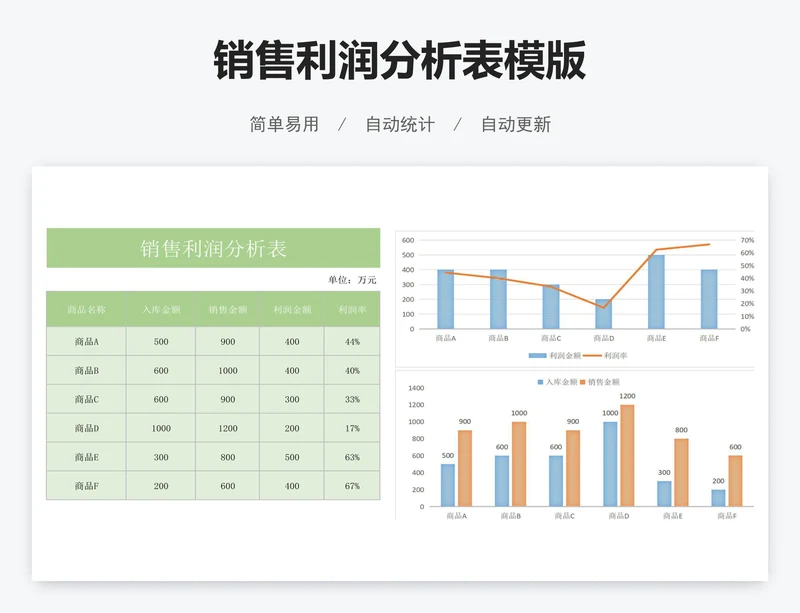This screenshot has width=800, height=613.
Task: Select the 商品名称 column header
Action: click(x=86, y=310)
